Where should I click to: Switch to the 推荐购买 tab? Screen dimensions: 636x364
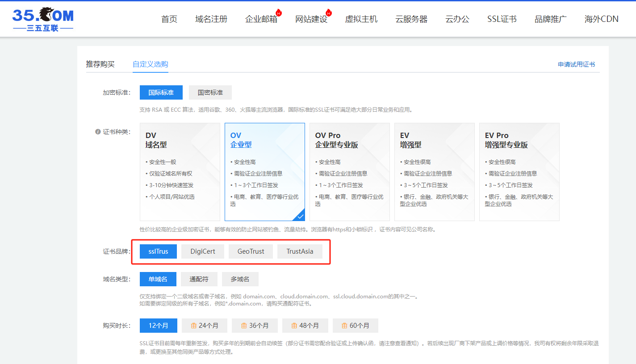(100, 64)
